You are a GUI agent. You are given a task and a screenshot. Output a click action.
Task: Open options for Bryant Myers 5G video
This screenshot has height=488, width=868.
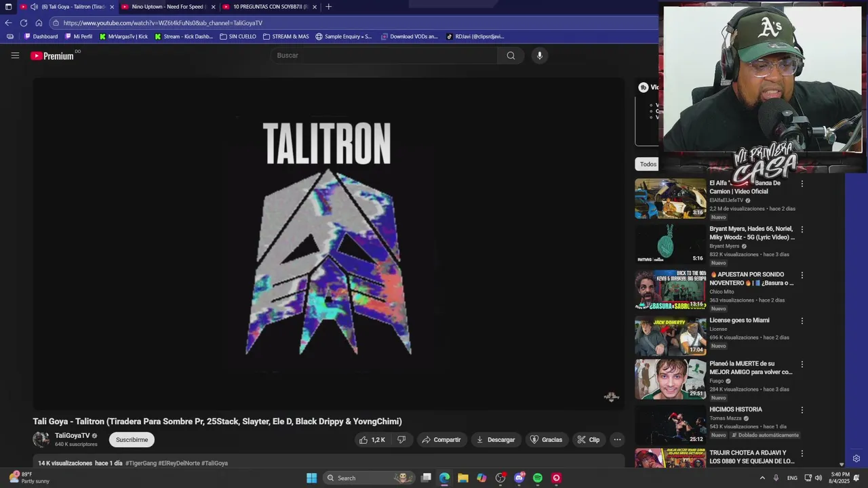802,230
